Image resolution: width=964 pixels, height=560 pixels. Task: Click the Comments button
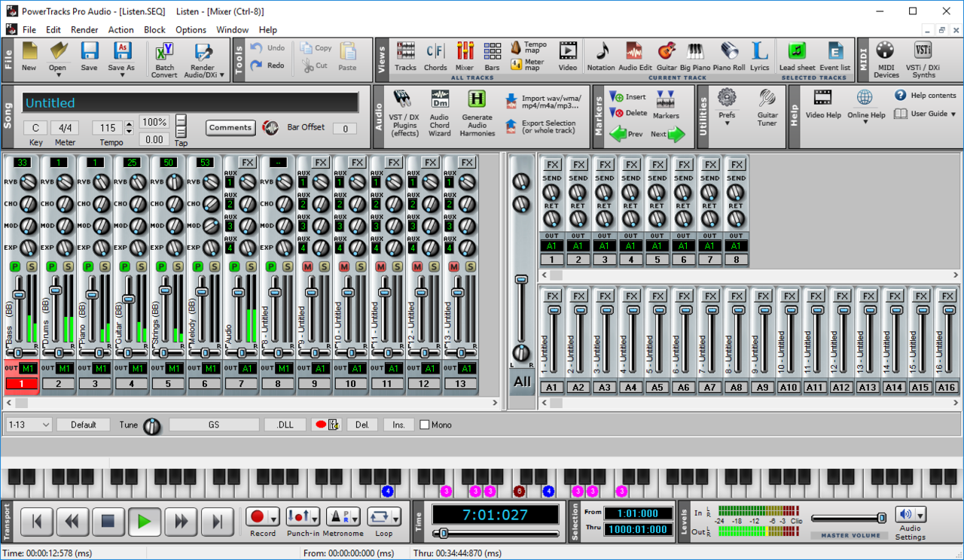230,128
